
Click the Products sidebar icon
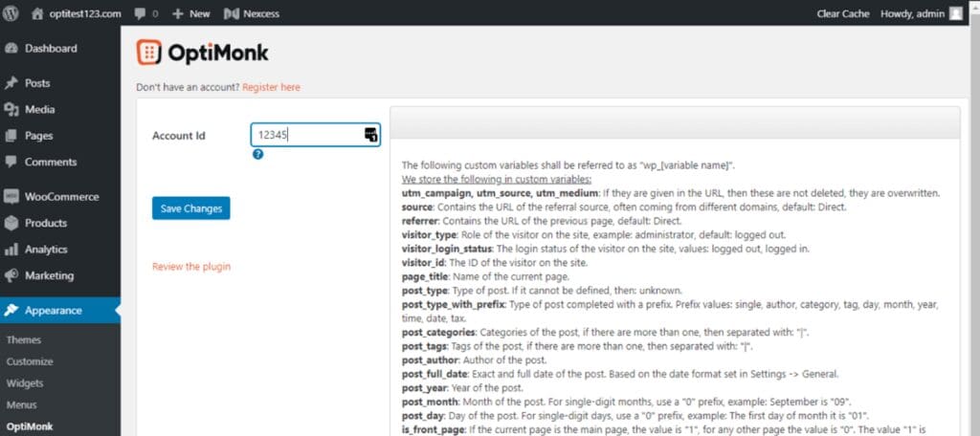(11, 224)
